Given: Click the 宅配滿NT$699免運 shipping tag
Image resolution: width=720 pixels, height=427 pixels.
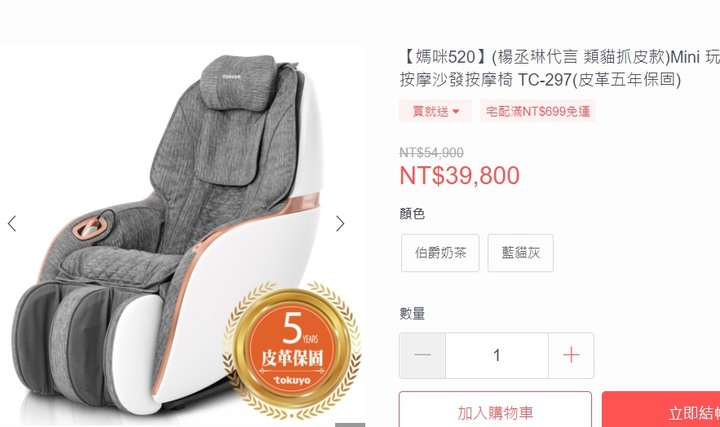Looking at the screenshot, I should pyautogui.click(x=538, y=111).
